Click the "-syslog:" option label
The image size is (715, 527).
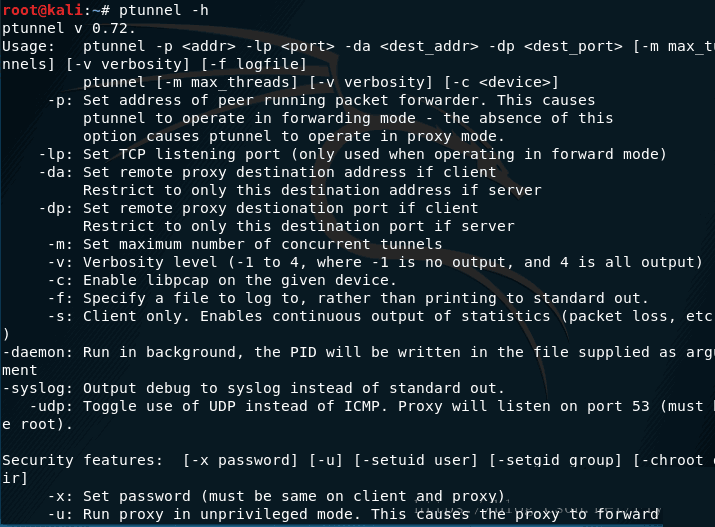(37, 388)
